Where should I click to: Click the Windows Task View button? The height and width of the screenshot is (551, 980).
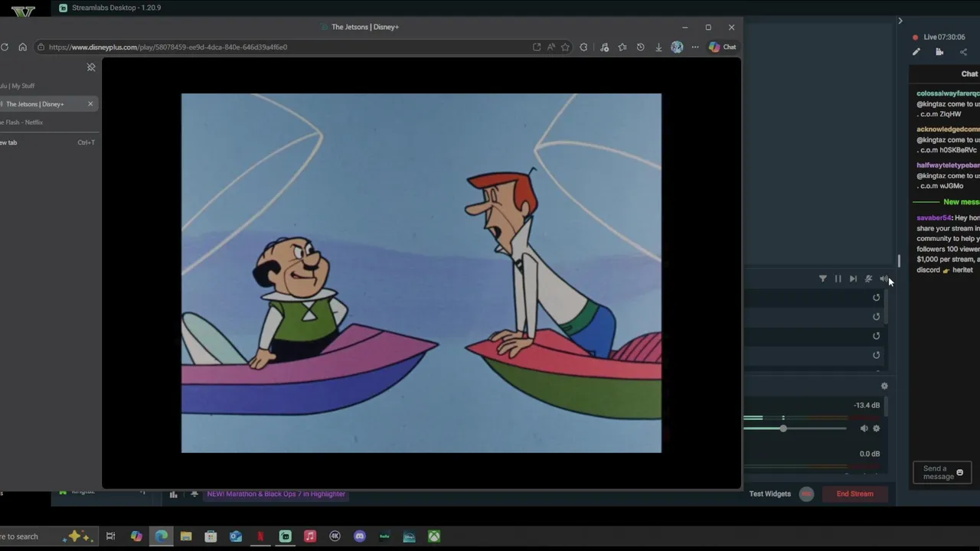[110, 536]
